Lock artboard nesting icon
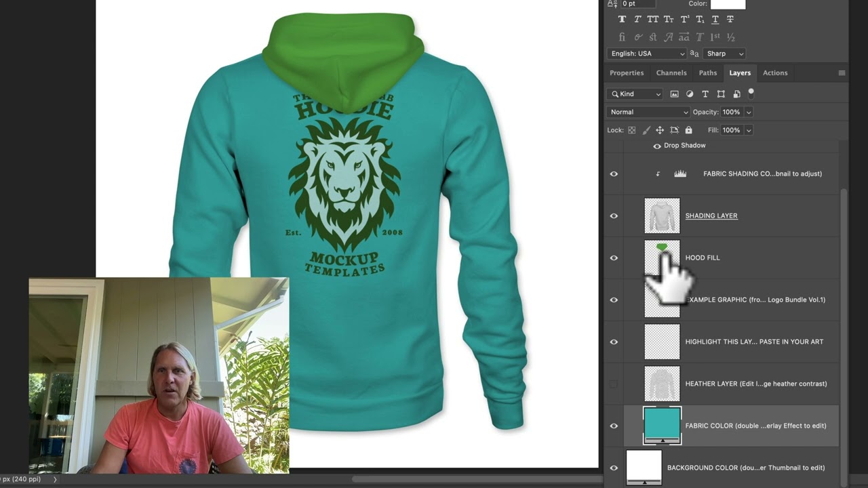This screenshot has height=488, width=868. [x=674, y=130]
